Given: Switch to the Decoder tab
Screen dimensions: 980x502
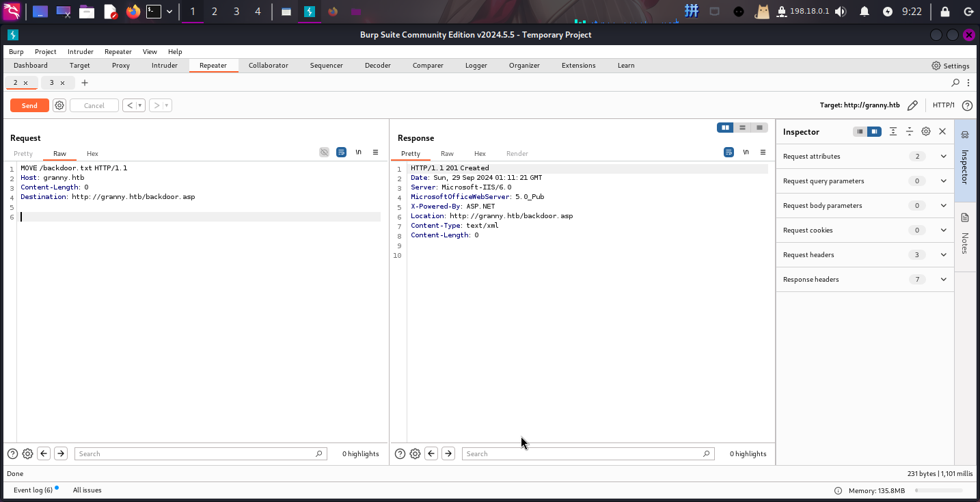Looking at the screenshot, I should (378, 66).
